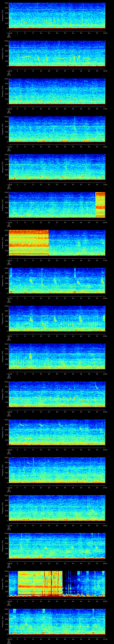The width and height of the screenshot is (114, 644).
Task: Select the spectrogram panel starting at 1:24:00
Action: (57, 394)
